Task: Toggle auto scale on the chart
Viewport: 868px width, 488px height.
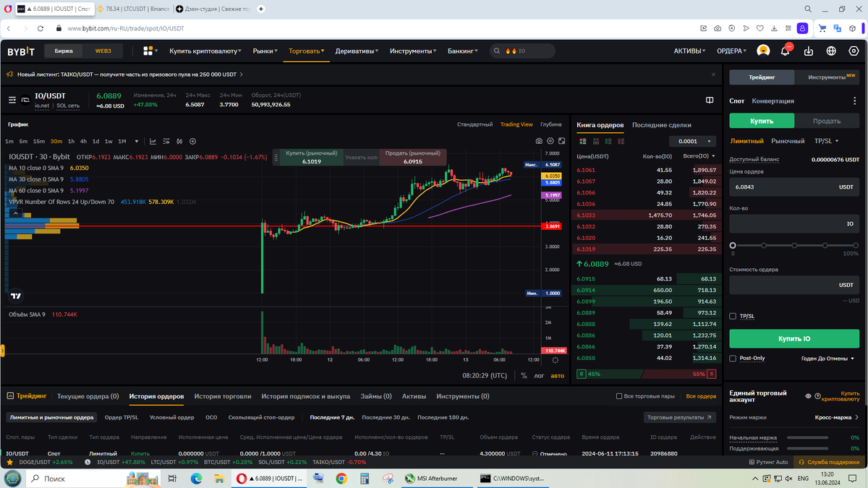Action: [557, 375]
